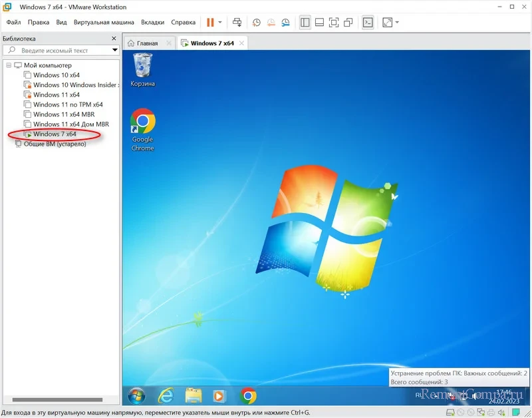
Task: Select the Корзина desktop icon
Action: (x=142, y=71)
